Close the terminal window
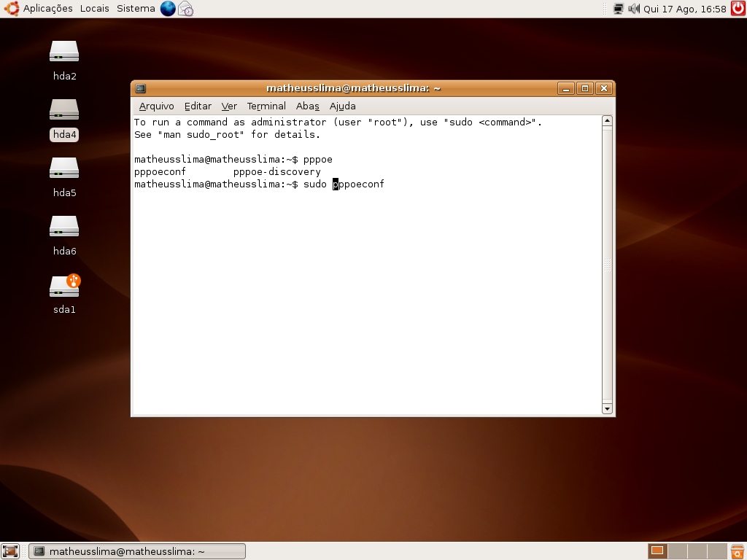This screenshot has width=747, height=560. pyautogui.click(x=604, y=88)
